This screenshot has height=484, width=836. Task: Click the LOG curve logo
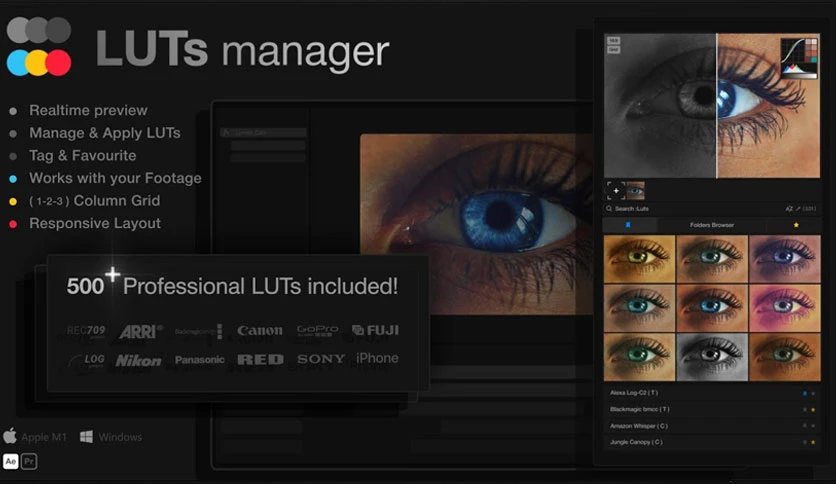pyautogui.click(x=86, y=361)
